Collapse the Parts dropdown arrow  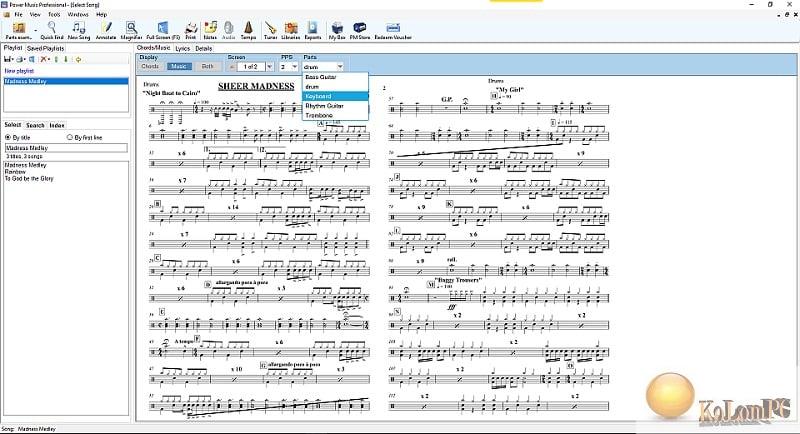point(340,67)
